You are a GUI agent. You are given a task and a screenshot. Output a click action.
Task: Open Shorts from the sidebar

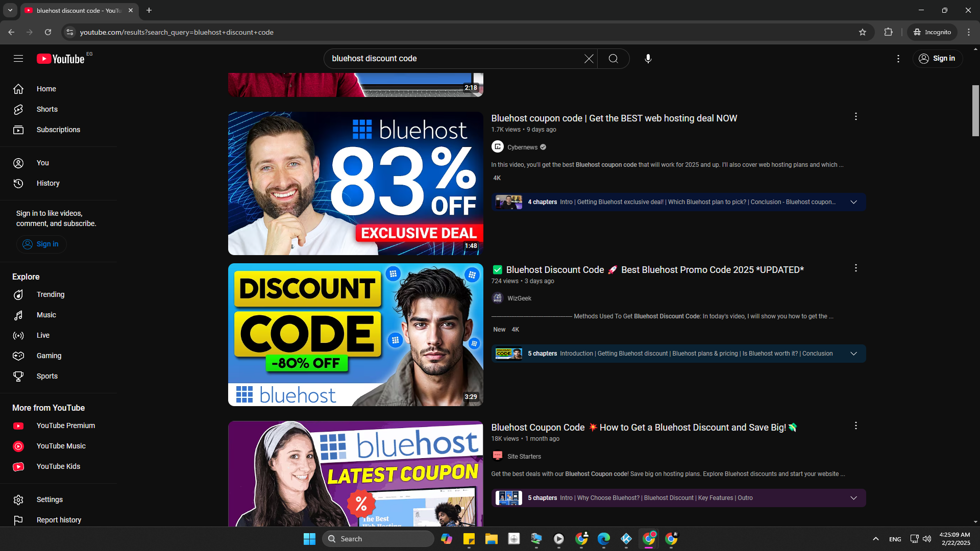click(47, 109)
